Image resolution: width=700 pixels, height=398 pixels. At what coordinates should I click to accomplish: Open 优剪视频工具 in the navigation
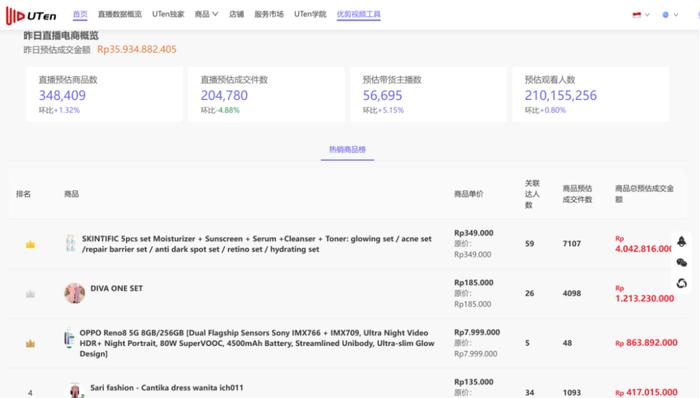[358, 14]
